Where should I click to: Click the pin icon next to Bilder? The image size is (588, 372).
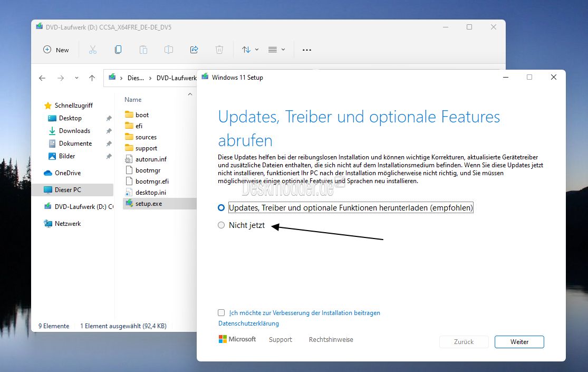pyautogui.click(x=109, y=156)
